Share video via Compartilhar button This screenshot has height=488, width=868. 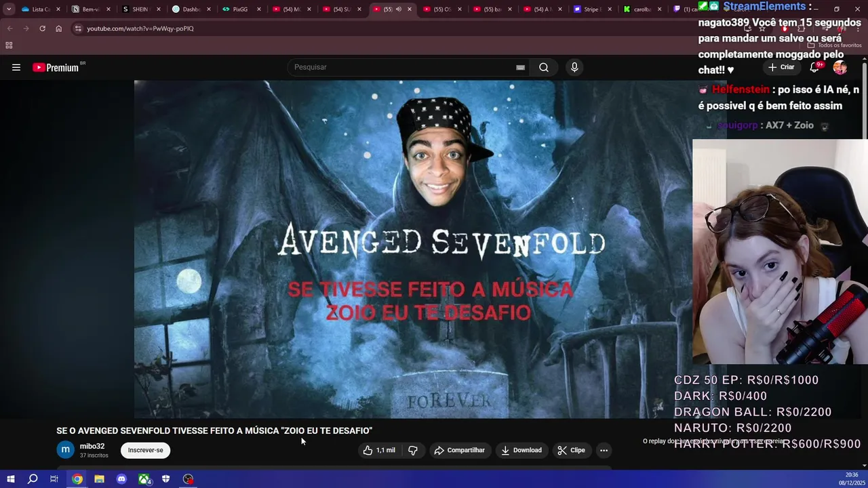tap(459, 450)
